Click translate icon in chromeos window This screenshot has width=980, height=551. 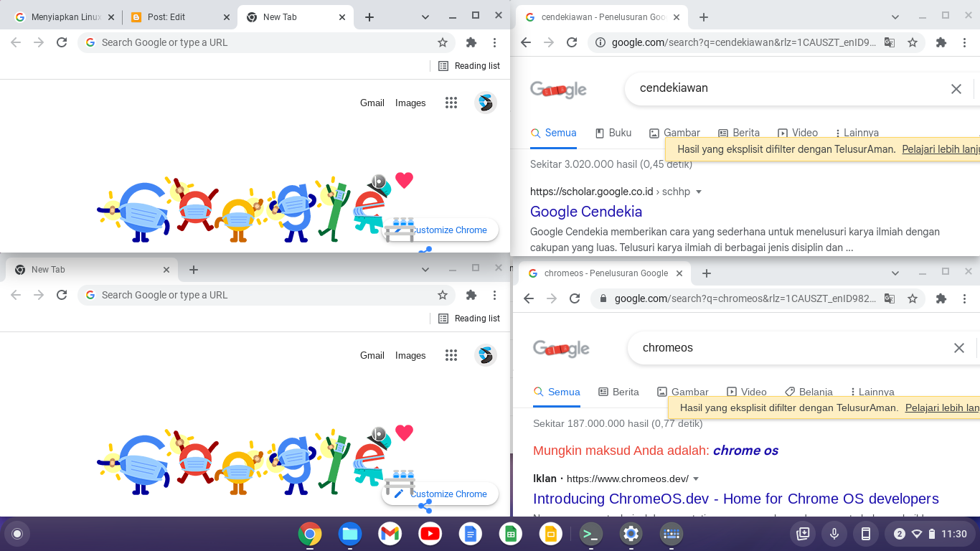click(x=890, y=298)
